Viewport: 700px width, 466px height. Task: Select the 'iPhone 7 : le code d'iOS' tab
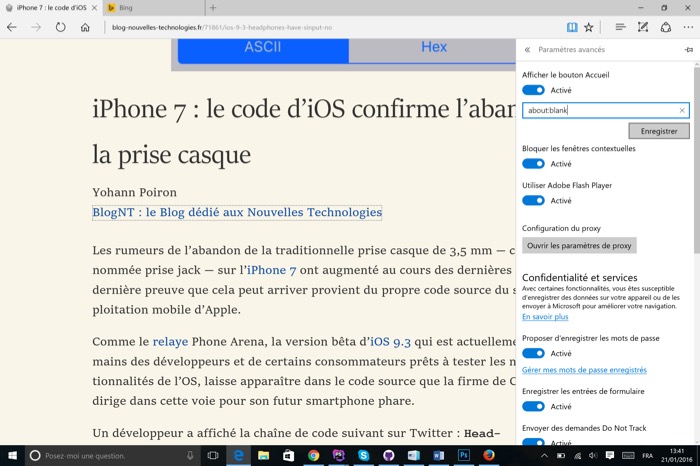[50, 8]
